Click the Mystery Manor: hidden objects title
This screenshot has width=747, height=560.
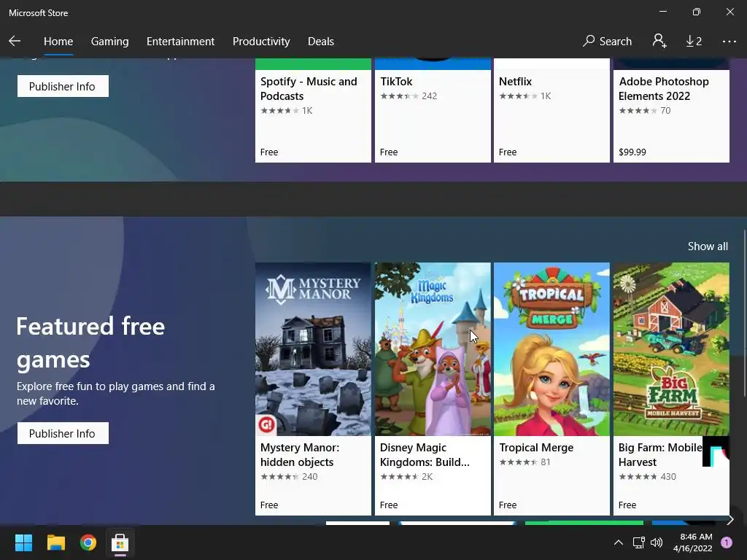(x=300, y=455)
